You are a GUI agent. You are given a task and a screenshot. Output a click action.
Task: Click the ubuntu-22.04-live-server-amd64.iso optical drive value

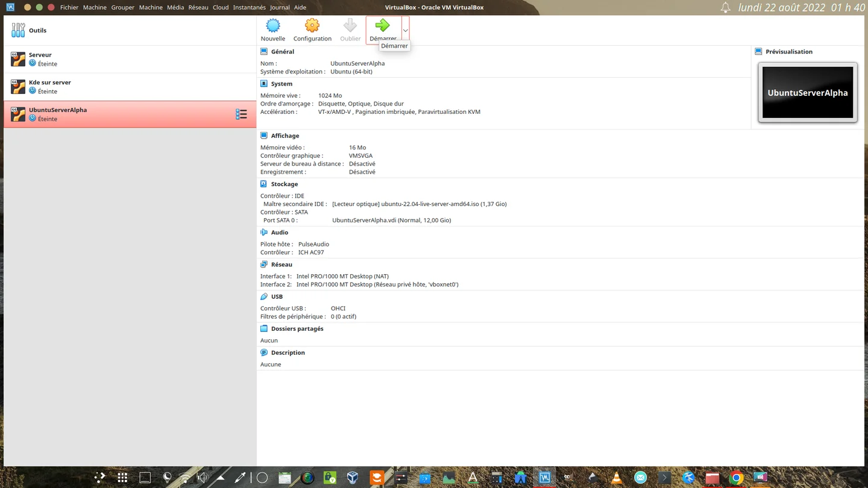pyautogui.click(x=420, y=204)
